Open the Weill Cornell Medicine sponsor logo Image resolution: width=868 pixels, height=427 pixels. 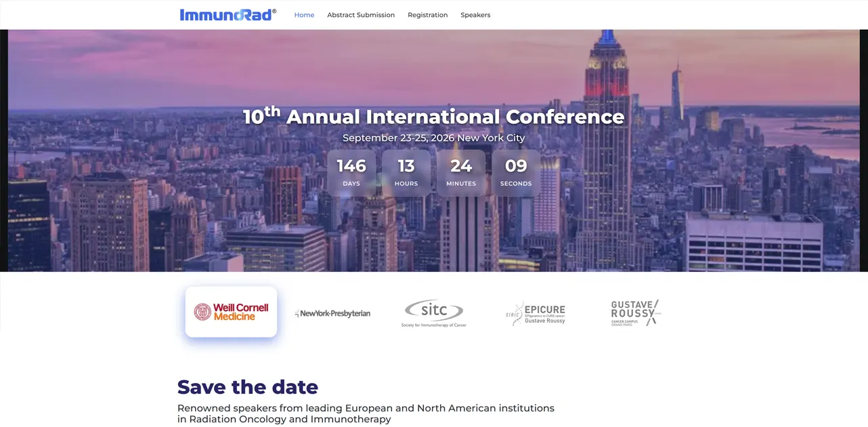click(231, 312)
